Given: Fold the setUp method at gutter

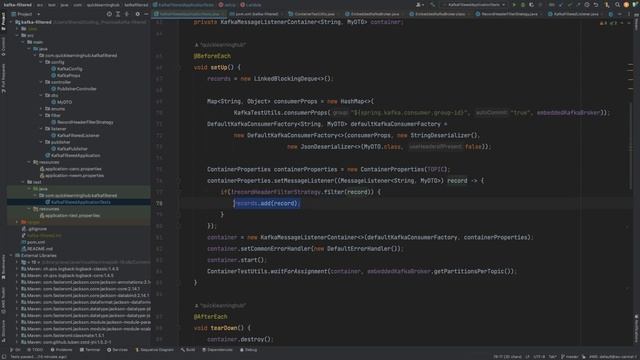Looking at the screenshot, I should (179, 67).
